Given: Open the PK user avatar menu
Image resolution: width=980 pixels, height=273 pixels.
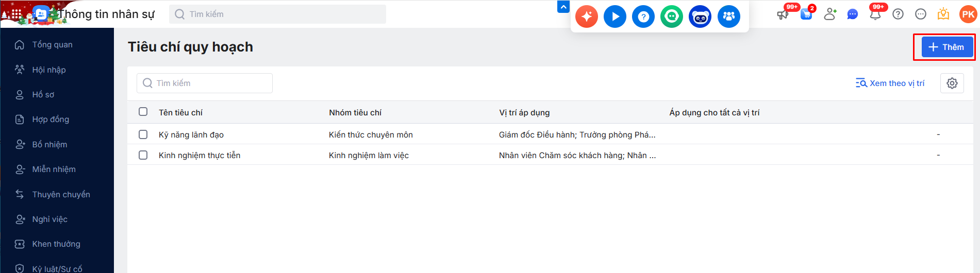Looking at the screenshot, I should point(968,14).
